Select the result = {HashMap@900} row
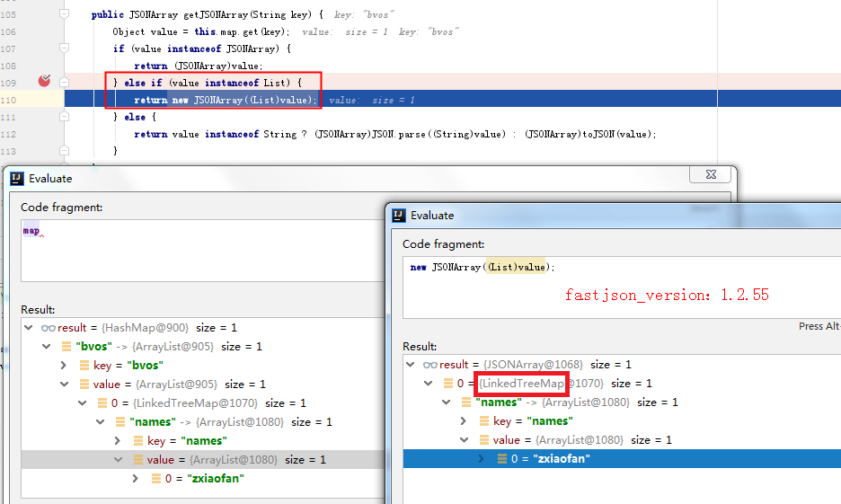This screenshot has width=841, height=504. 203,328
